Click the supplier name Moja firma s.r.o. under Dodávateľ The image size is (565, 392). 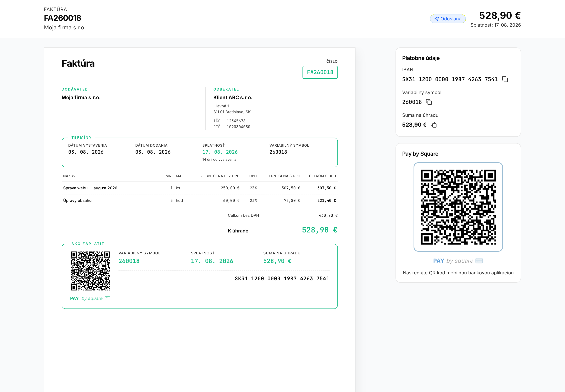coord(81,97)
